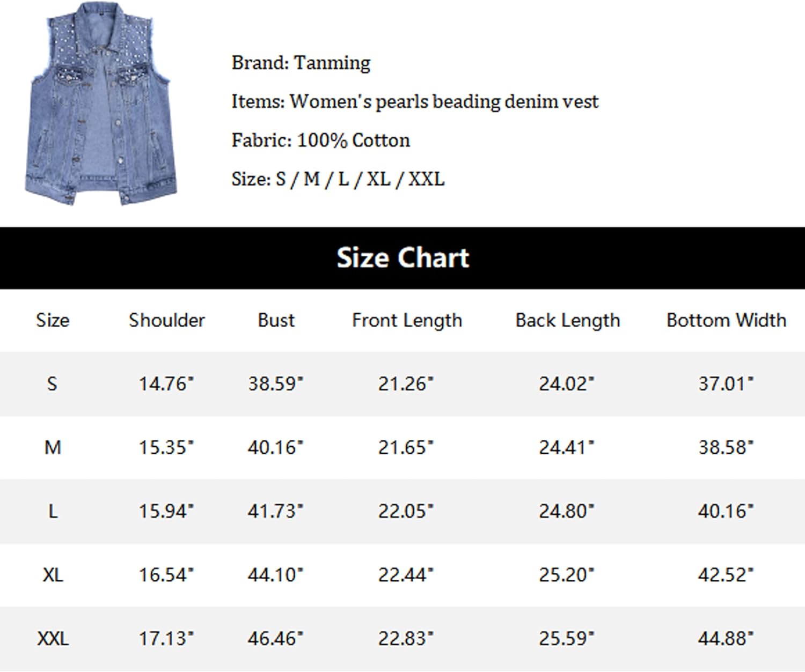Select the Brand: Tanming text line
805x672 pixels.
[301, 63]
